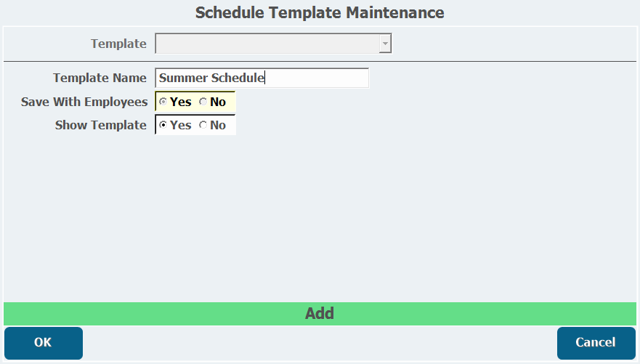
Task: Click the Template combo box field
Action: pyautogui.click(x=267, y=44)
